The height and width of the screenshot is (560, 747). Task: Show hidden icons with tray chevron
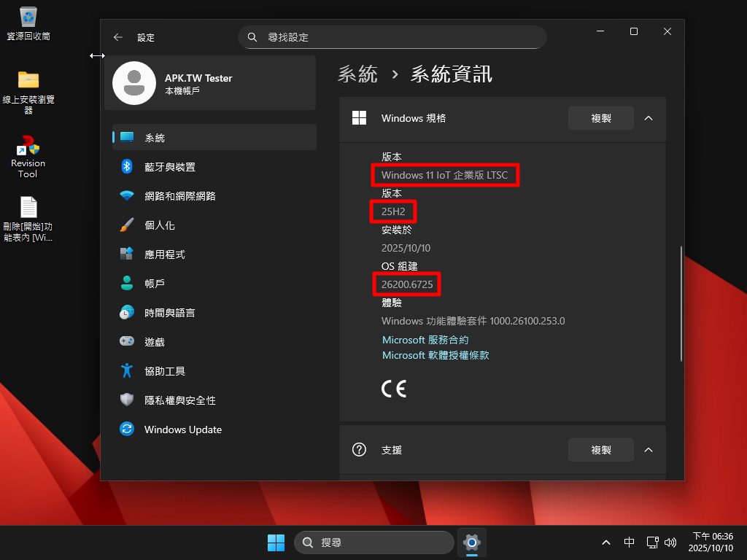[x=606, y=542]
